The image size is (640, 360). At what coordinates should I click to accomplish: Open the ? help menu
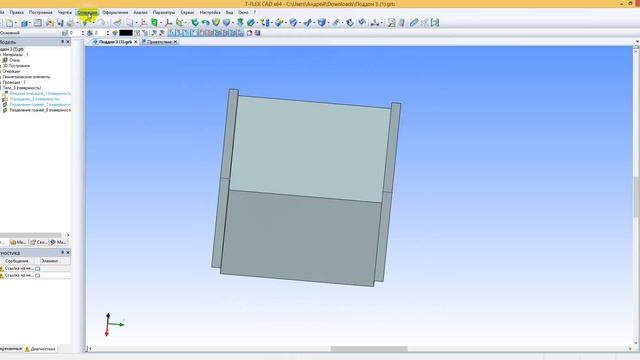coord(255,13)
